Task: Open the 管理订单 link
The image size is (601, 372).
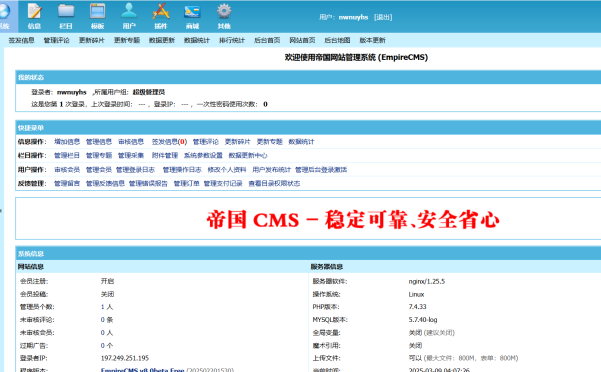Action: [187, 184]
